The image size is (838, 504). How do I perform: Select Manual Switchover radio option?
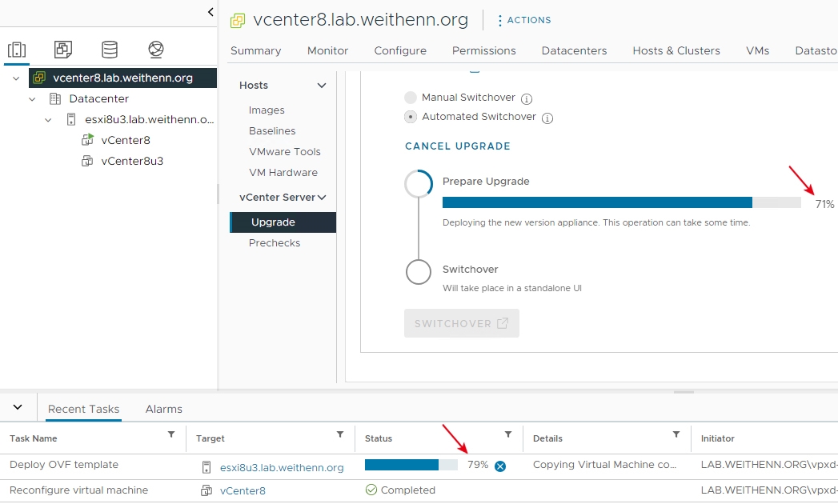[x=411, y=98]
